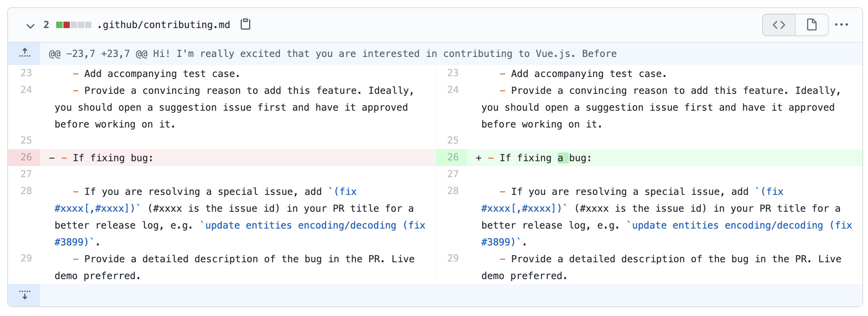
Task: Click right line number 24
Action: [x=453, y=90]
